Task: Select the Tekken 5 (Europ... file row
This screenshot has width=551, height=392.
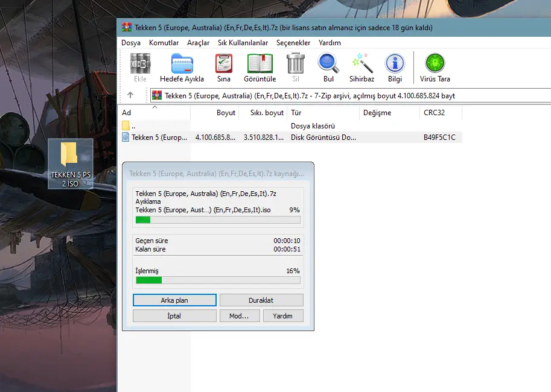Action: [291, 138]
